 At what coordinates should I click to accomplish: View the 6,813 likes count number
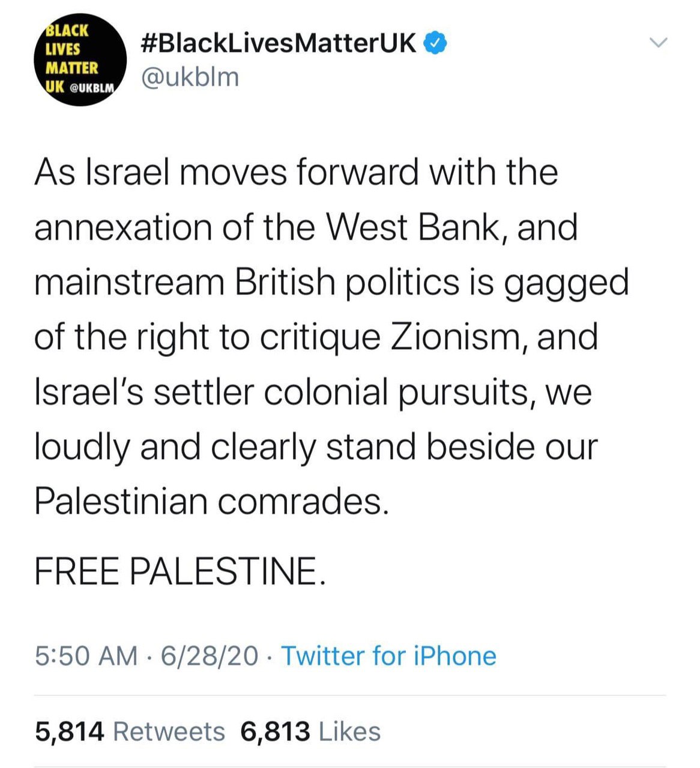point(276,732)
